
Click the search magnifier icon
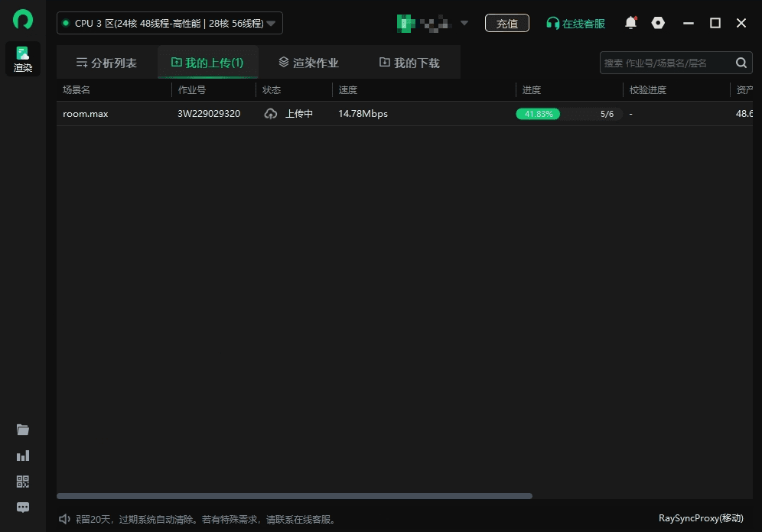point(741,63)
